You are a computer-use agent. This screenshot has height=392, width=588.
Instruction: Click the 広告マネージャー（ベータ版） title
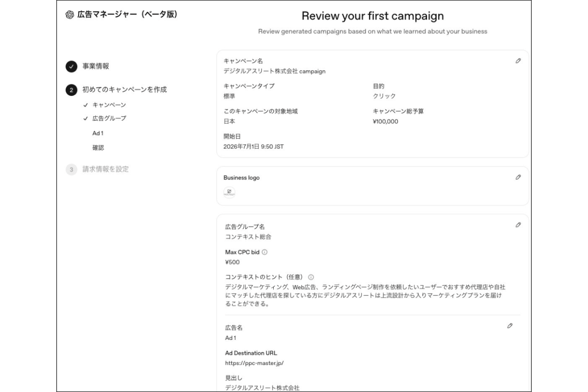(128, 15)
